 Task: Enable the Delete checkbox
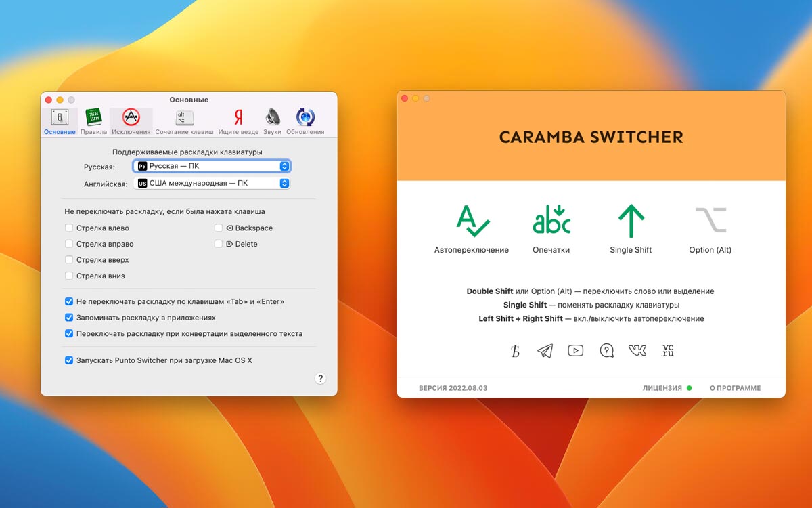pos(219,244)
